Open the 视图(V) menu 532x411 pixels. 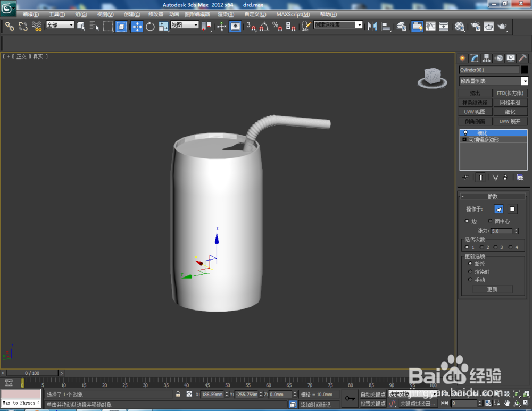[105, 14]
